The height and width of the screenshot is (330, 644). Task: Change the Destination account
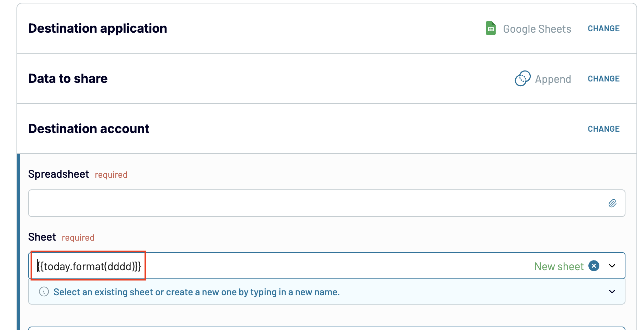pos(603,129)
